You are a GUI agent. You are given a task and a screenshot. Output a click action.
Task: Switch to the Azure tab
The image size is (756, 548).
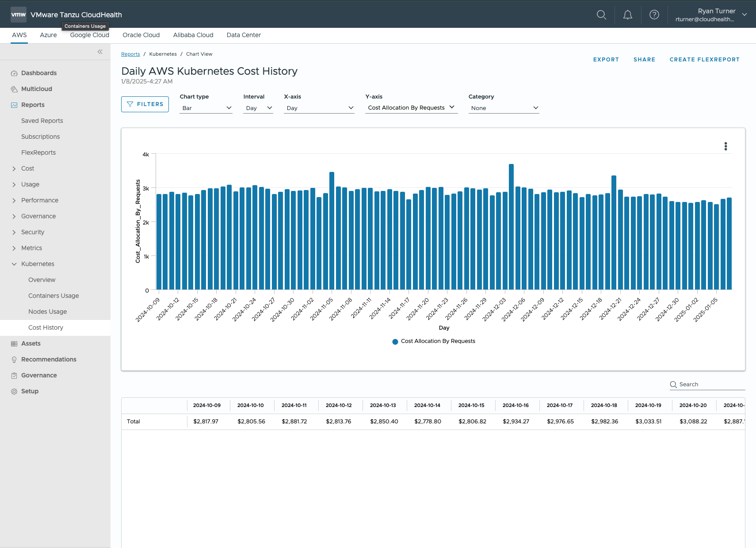point(48,35)
